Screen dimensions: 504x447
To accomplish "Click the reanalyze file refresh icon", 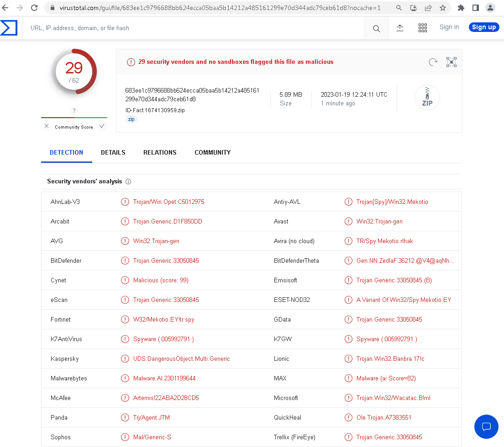I will pos(433,62).
